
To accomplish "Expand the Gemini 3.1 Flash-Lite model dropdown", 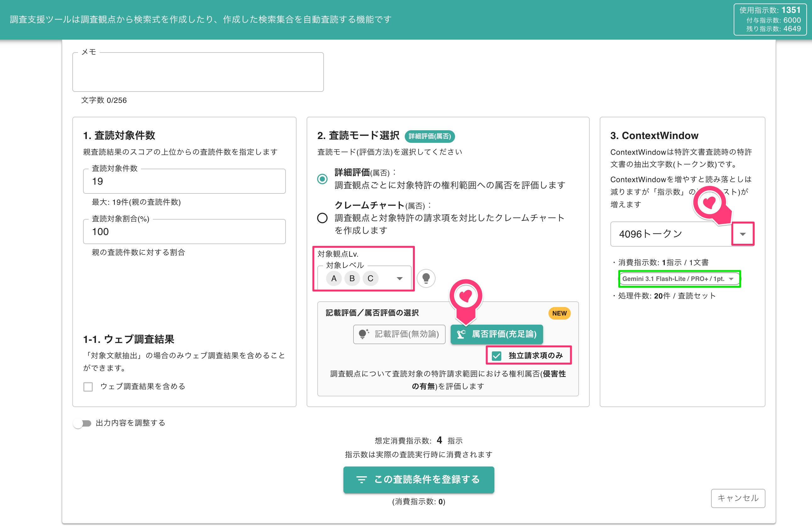I will point(679,279).
